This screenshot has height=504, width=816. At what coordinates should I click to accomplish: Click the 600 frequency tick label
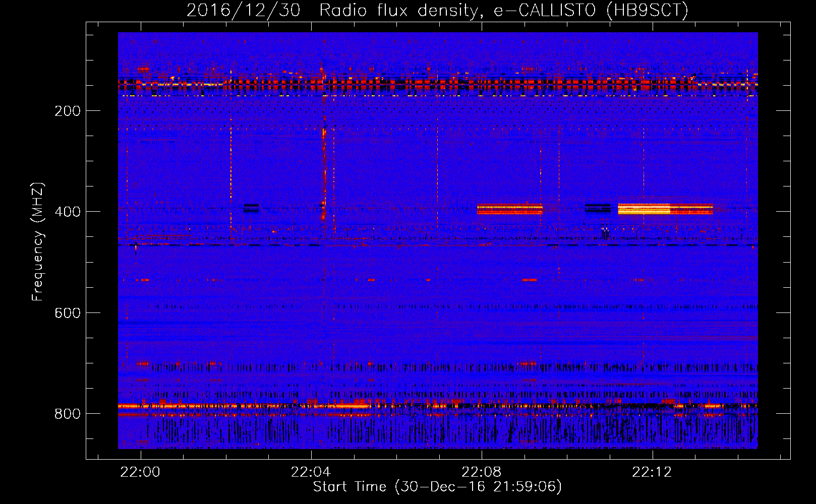click(68, 313)
